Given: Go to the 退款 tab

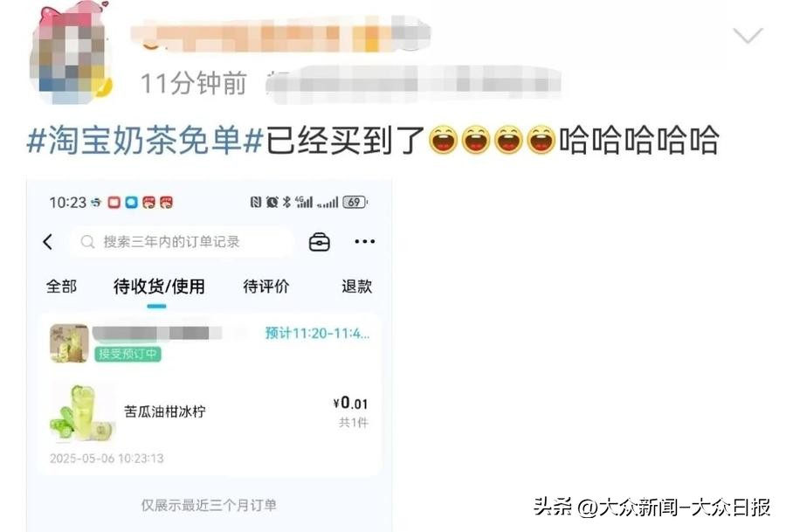Looking at the screenshot, I should point(357,287).
